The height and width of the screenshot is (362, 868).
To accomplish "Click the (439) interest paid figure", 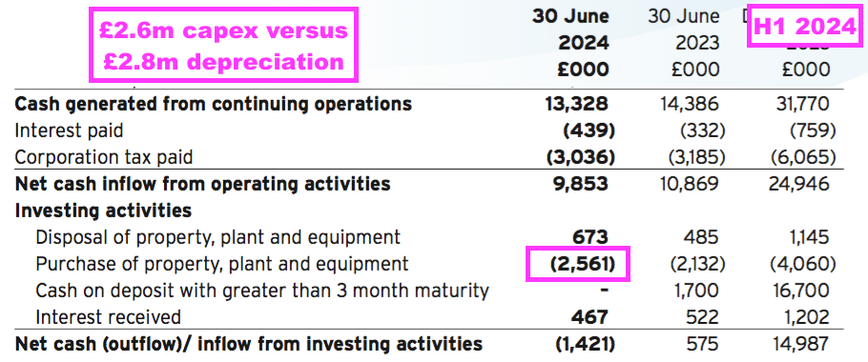I will pos(587,131).
